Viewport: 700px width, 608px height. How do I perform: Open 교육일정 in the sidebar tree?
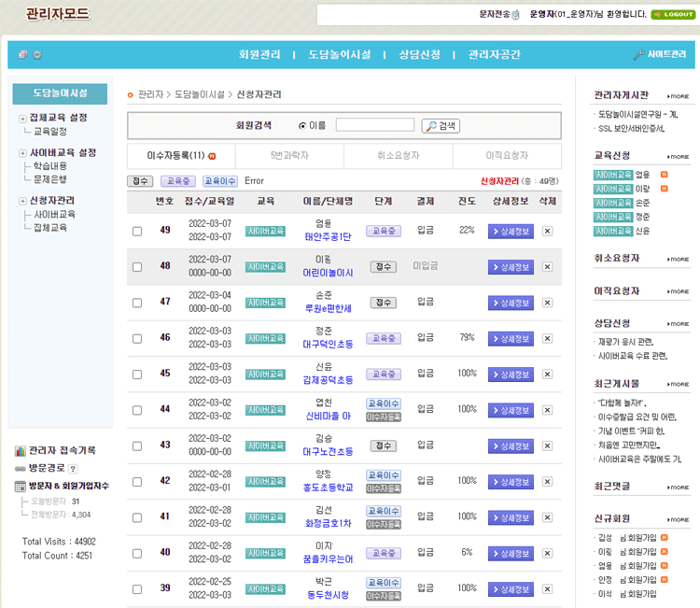pyautogui.click(x=50, y=132)
